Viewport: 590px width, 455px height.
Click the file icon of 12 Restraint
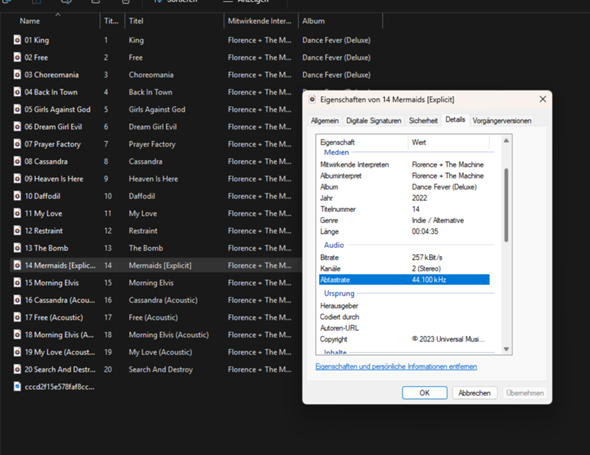17,230
